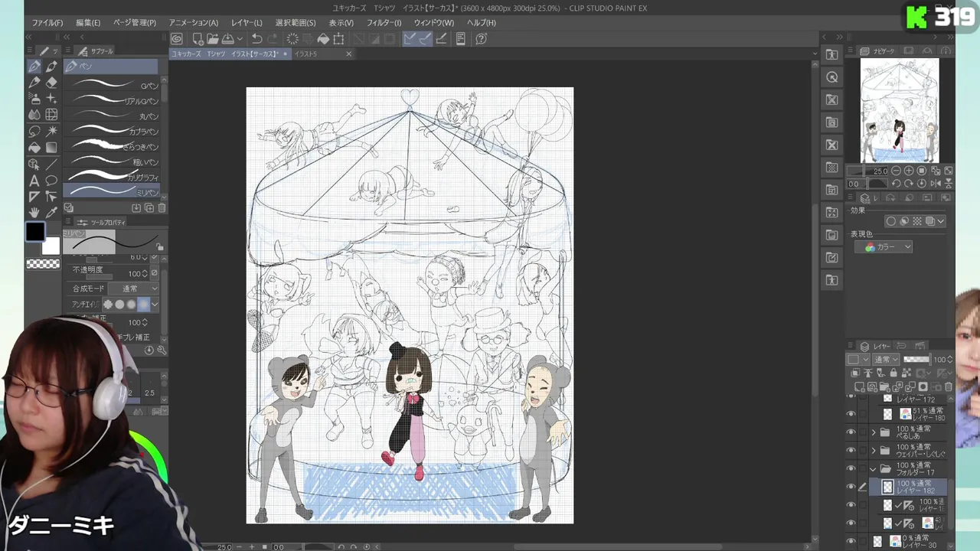The height and width of the screenshot is (551, 980).
Task: Click the Open file folder icon
Action: coord(212,39)
